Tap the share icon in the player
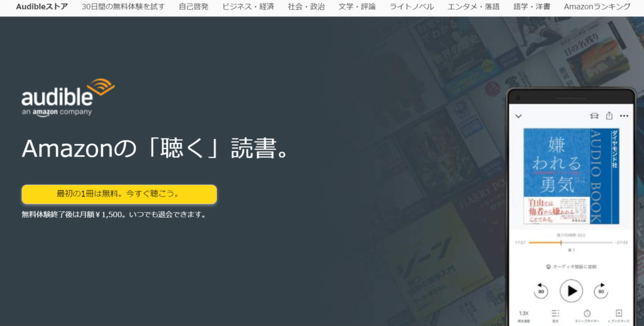644x326 pixels. pyautogui.click(x=609, y=116)
